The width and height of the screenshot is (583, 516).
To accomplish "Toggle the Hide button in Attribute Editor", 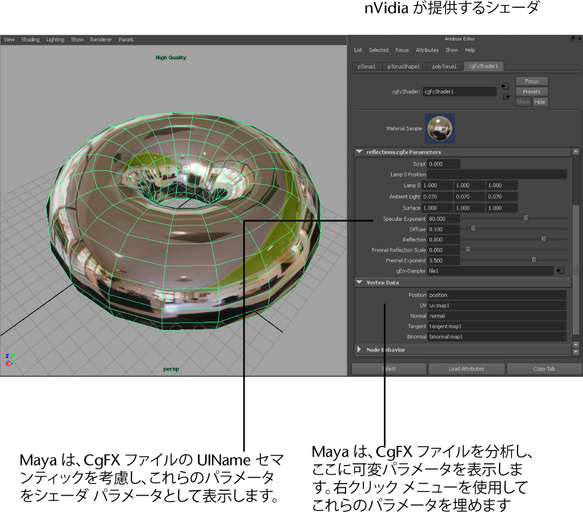I will pyautogui.click(x=540, y=102).
